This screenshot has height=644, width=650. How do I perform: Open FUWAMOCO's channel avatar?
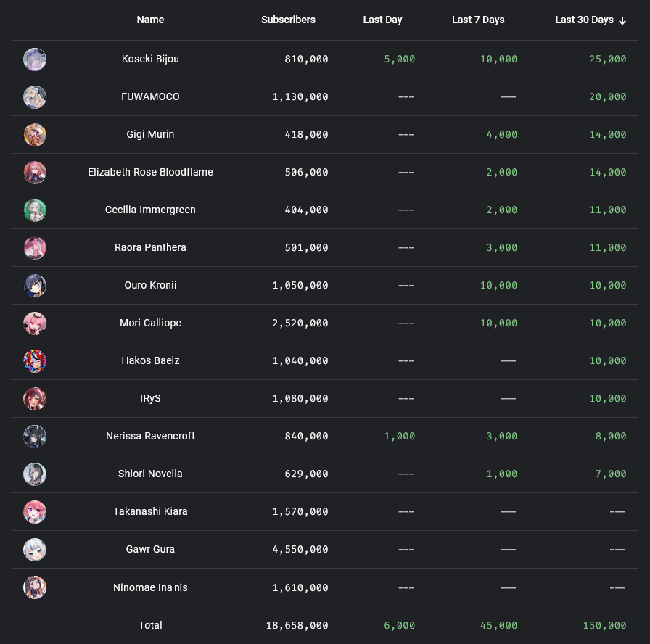(35, 97)
